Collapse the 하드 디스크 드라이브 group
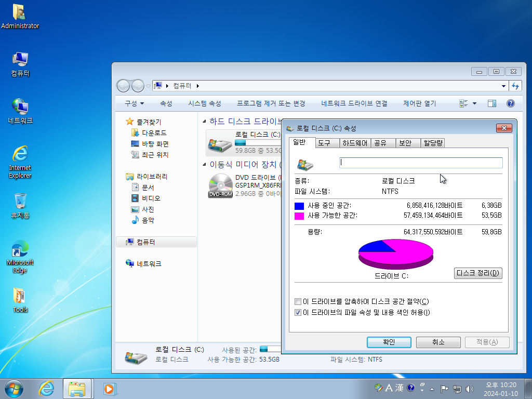The image size is (532, 399). point(204,122)
